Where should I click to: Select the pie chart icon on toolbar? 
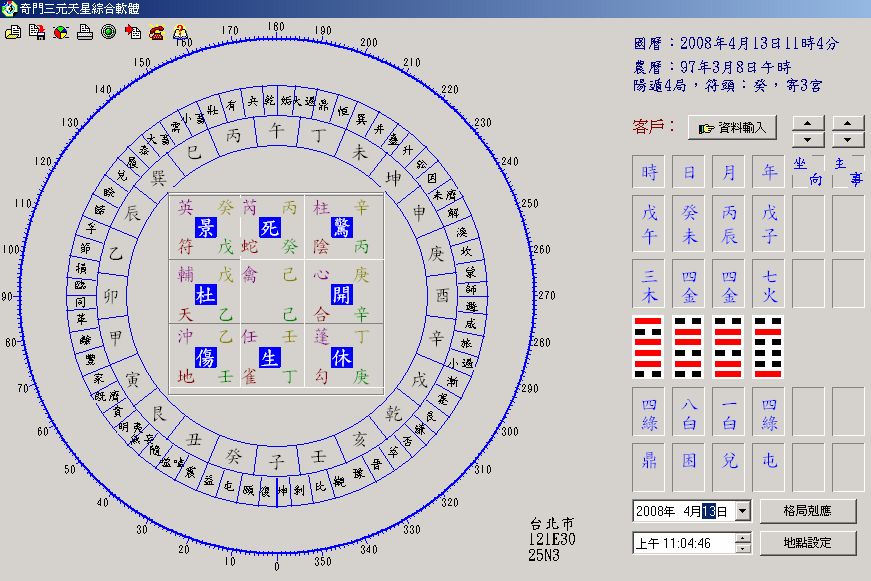tap(60, 32)
